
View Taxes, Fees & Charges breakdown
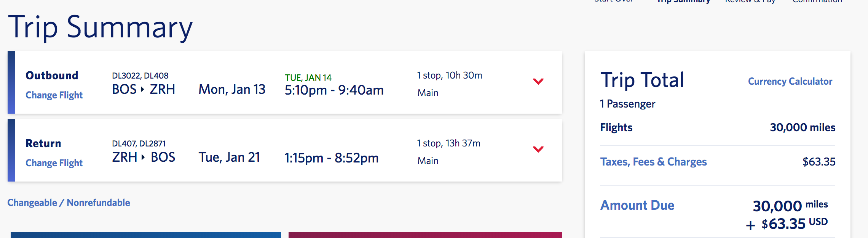[653, 162]
